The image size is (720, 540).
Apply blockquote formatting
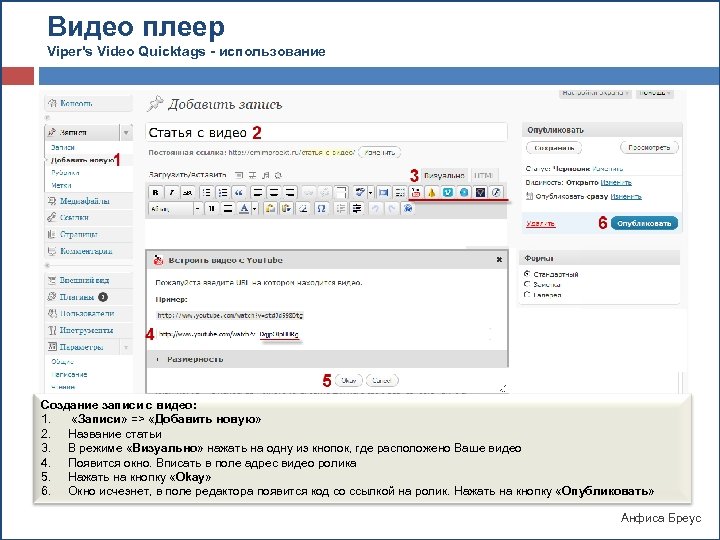[238, 192]
